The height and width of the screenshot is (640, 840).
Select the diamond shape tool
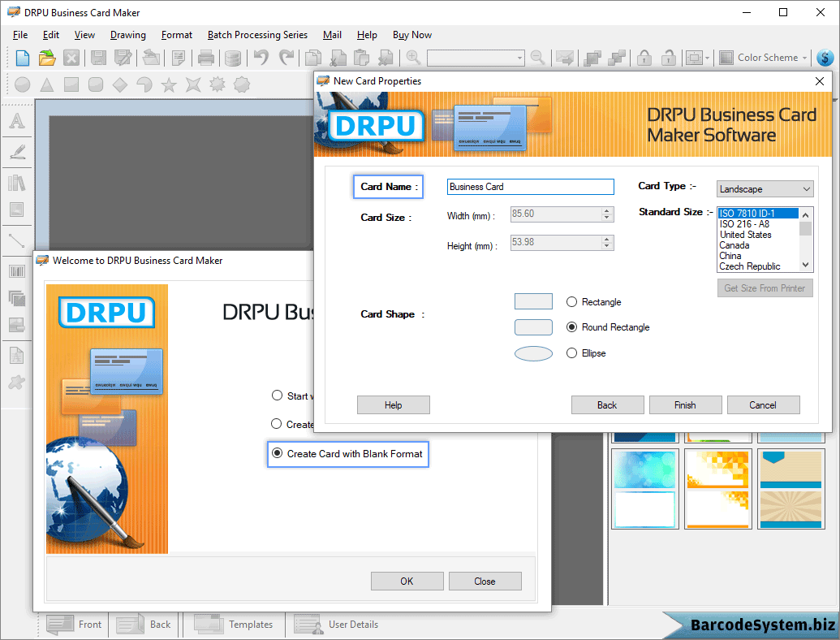click(120, 84)
